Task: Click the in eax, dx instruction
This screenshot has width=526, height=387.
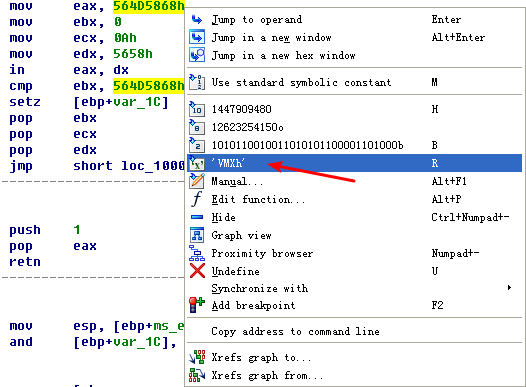Action: 69,70
